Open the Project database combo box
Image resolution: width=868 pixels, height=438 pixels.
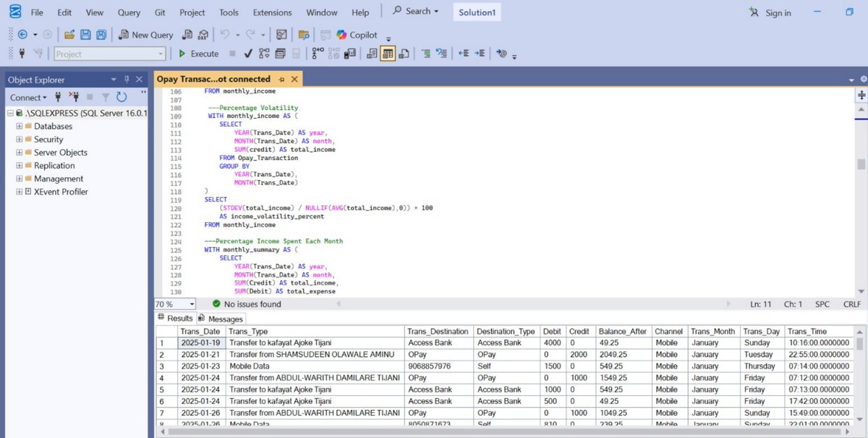[110, 54]
